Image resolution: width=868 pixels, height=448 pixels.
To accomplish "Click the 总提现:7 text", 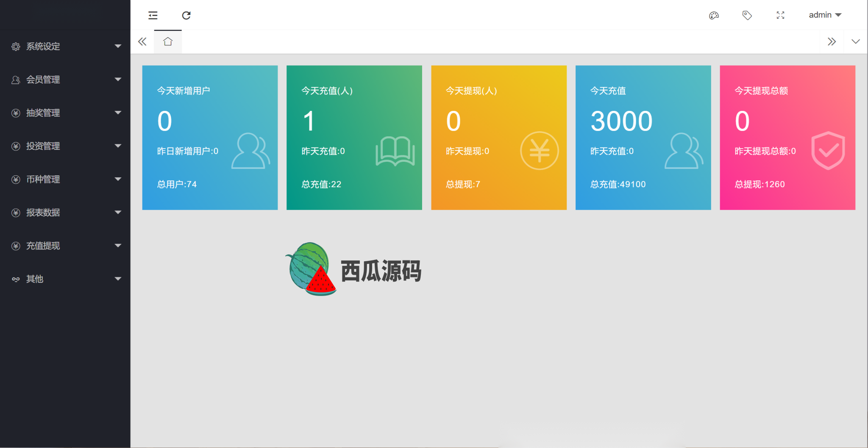I will (463, 184).
